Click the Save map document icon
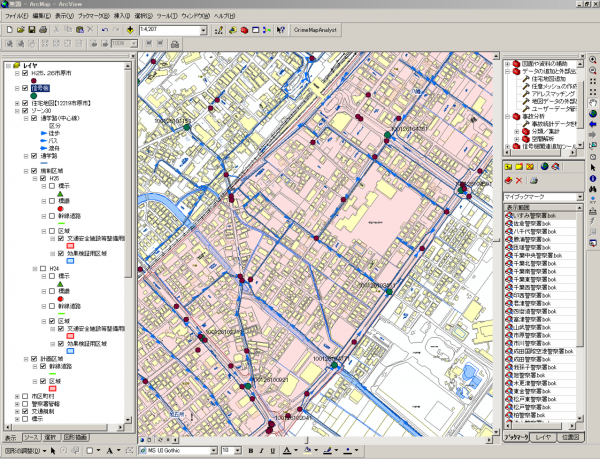Screen dimensions: 600x459 (x=31, y=30)
